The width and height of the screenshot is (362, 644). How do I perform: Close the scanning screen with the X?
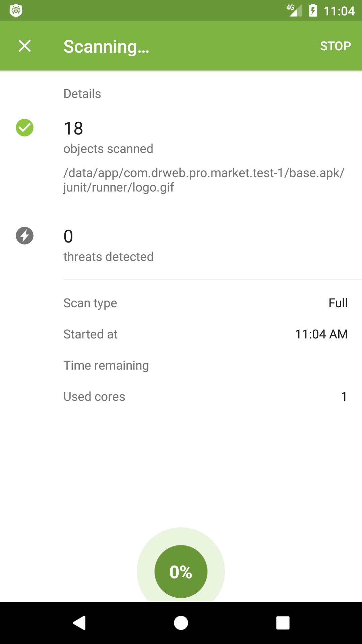pos(24,46)
